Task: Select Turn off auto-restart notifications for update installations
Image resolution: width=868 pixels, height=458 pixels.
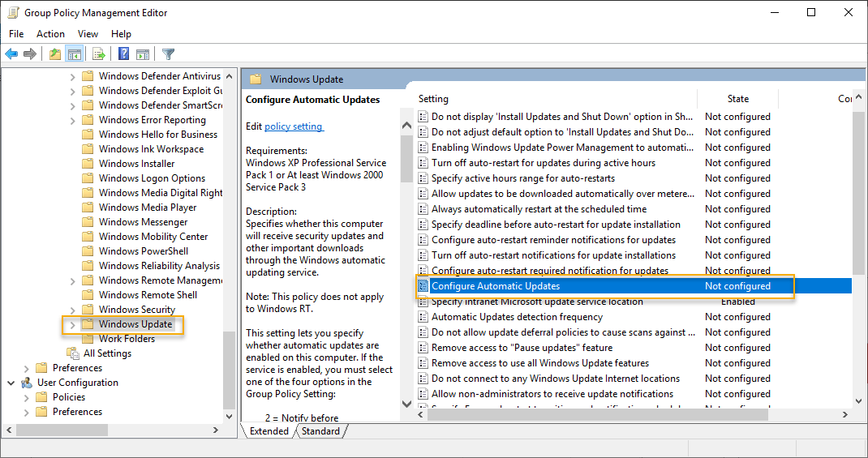Action: coord(553,255)
